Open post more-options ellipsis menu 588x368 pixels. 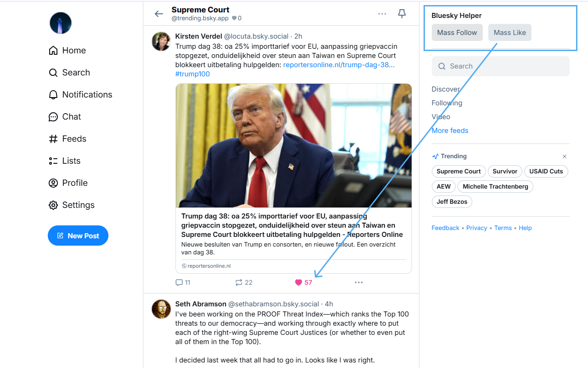pos(359,282)
